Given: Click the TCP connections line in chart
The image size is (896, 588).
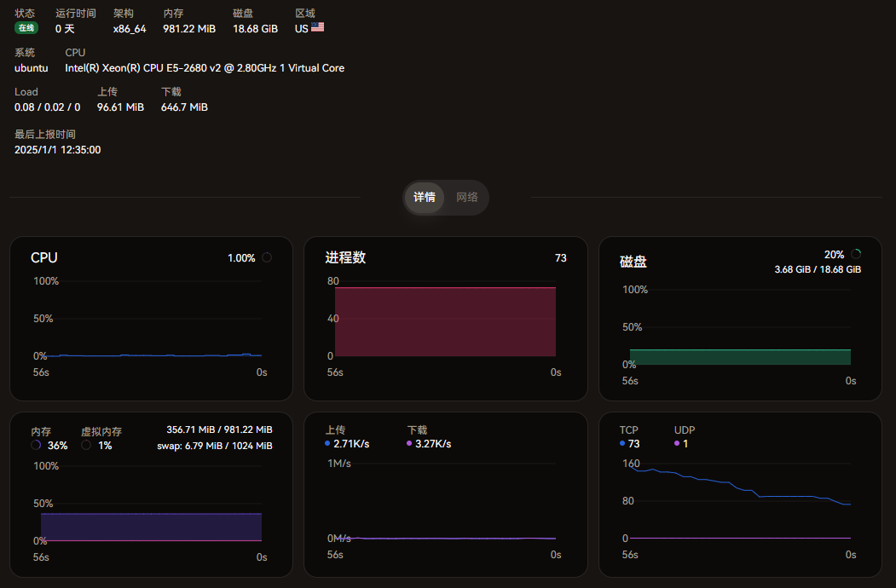Looking at the screenshot, I should (740, 487).
